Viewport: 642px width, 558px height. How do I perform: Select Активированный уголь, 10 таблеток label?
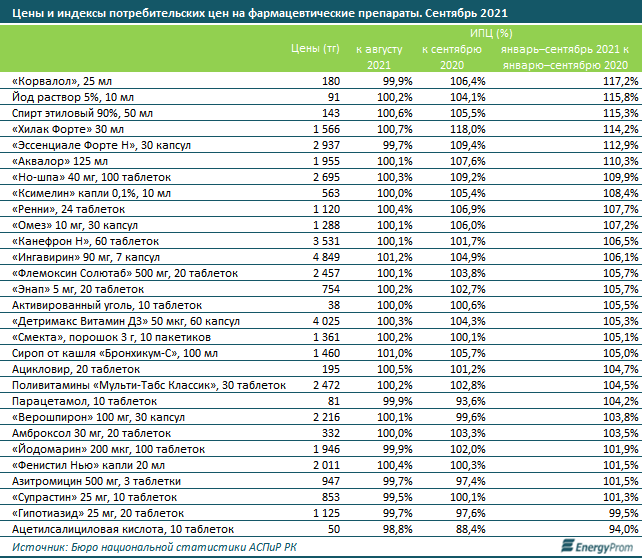107,305
